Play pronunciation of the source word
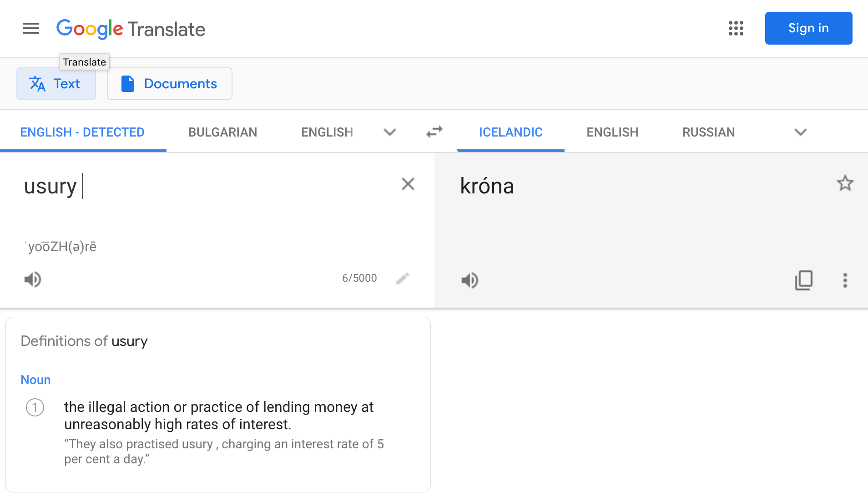Viewport: 868px width, 497px height. click(x=31, y=279)
